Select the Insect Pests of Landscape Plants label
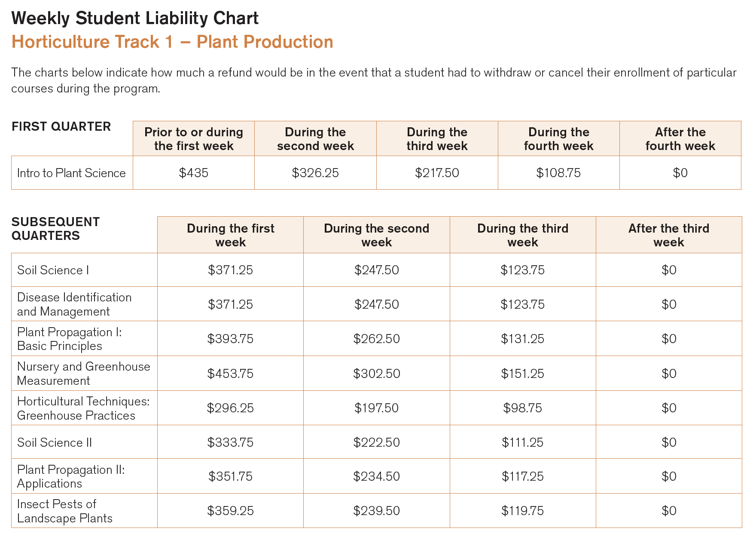The width and height of the screenshot is (756, 540). click(65, 511)
